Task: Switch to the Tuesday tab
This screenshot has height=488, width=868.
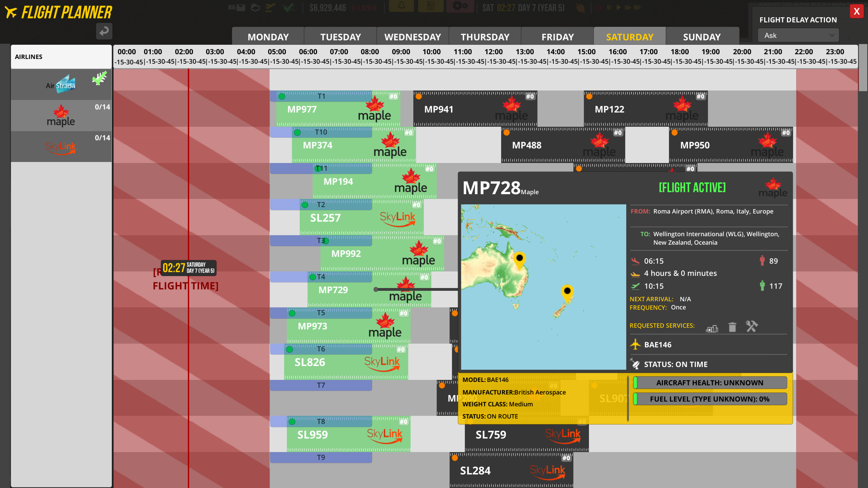Action: coord(340,36)
